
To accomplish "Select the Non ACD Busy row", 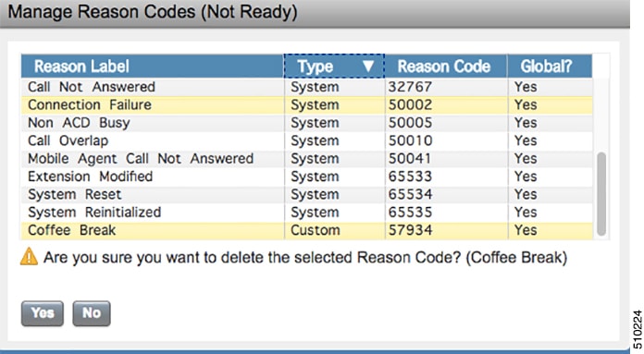I will tap(307, 123).
